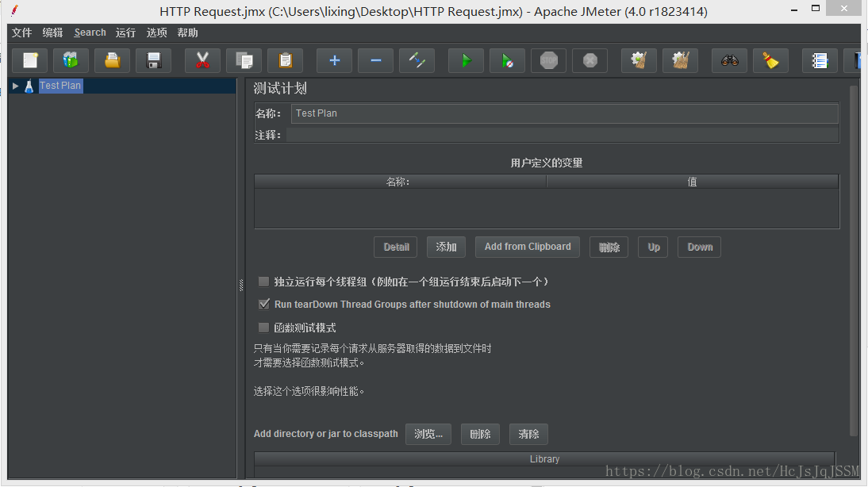The width and height of the screenshot is (868, 487).
Task: Toggle enable/disable element icon
Action: [417, 60]
